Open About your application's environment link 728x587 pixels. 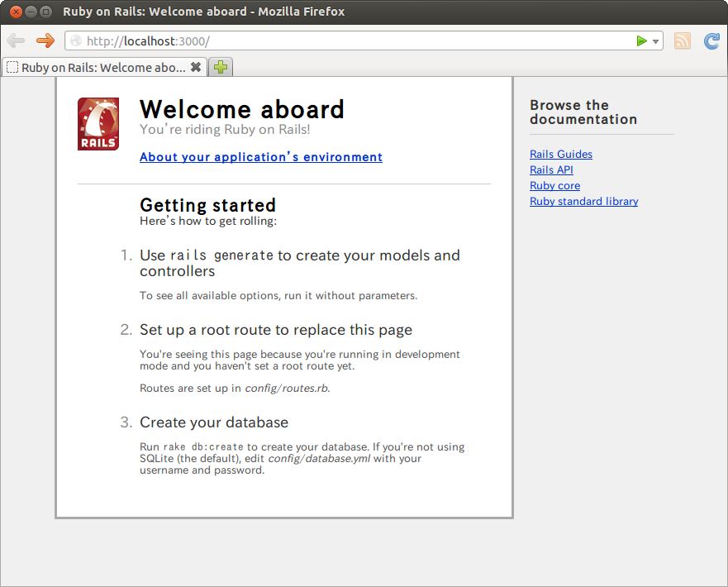[x=261, y=157]
